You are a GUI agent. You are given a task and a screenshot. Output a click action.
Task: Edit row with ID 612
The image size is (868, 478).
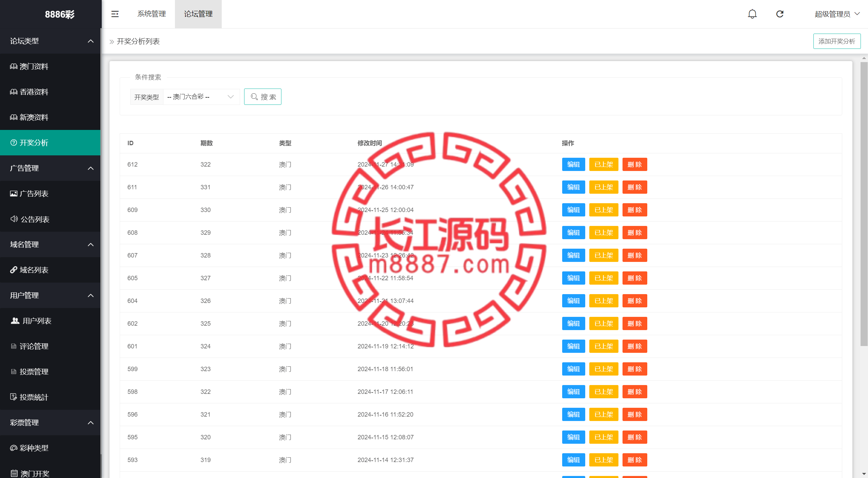point(573,165)
